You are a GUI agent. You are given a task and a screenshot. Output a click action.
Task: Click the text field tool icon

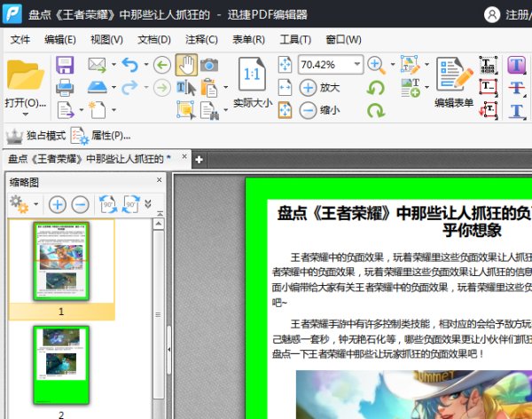pos(489,65)
